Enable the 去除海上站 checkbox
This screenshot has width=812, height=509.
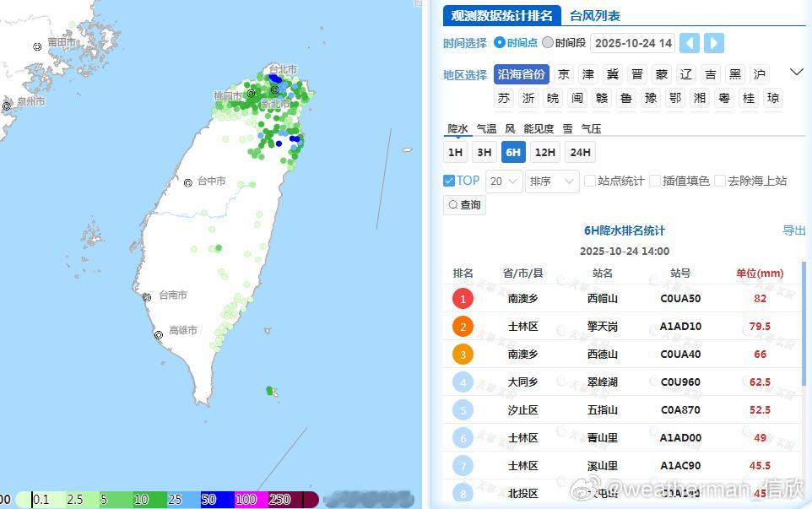[720, 181]
